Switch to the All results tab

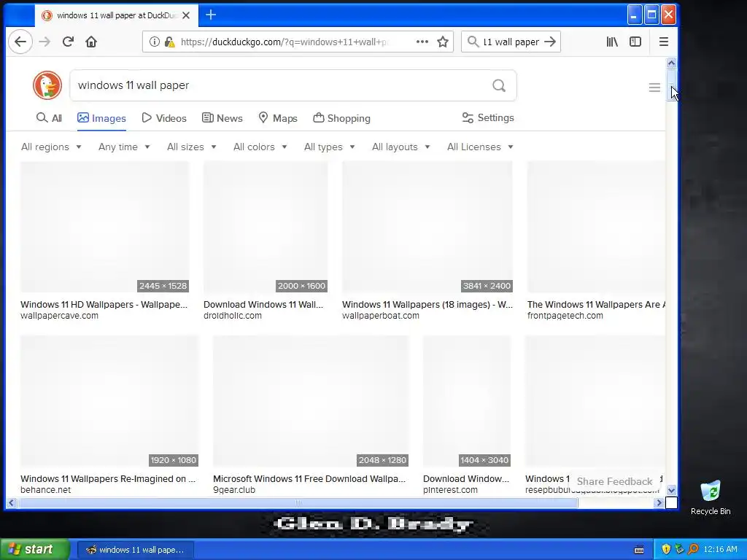click(x=49, y=118)
